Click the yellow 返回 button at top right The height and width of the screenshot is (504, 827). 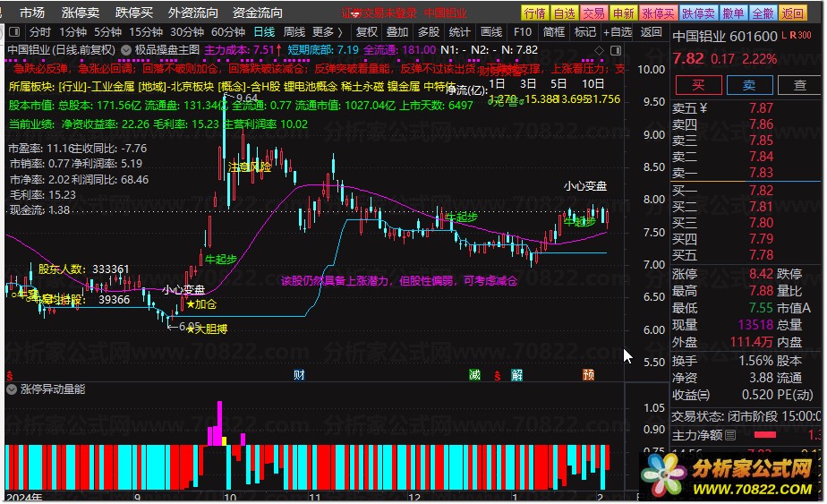pos(792,13)
